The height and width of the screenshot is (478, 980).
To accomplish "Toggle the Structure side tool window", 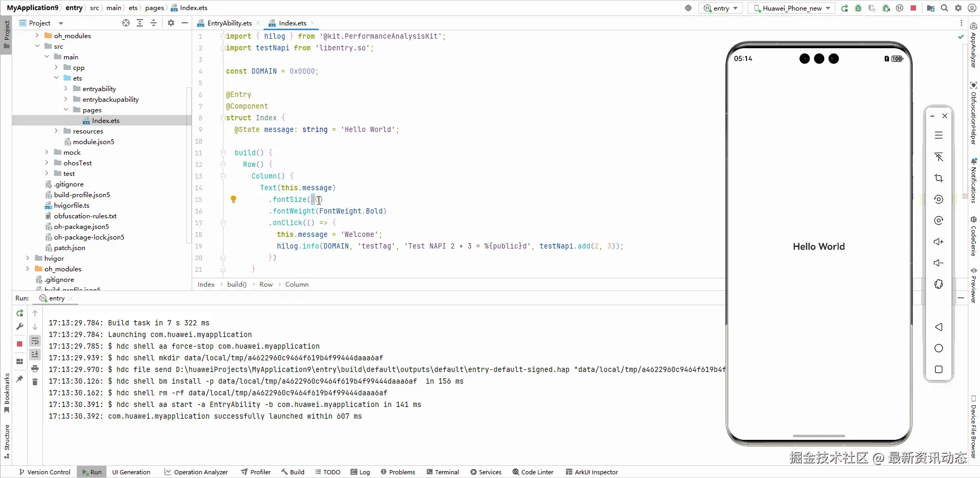I will [6, 441].
